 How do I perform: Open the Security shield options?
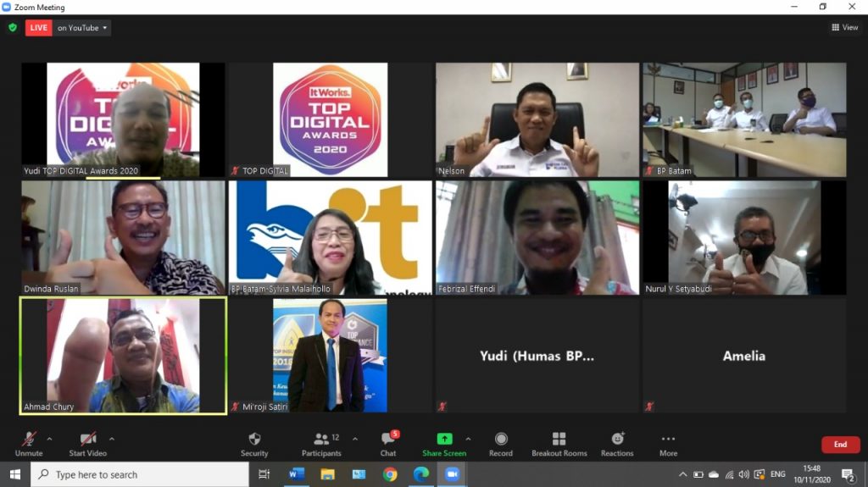click(254, 443)
